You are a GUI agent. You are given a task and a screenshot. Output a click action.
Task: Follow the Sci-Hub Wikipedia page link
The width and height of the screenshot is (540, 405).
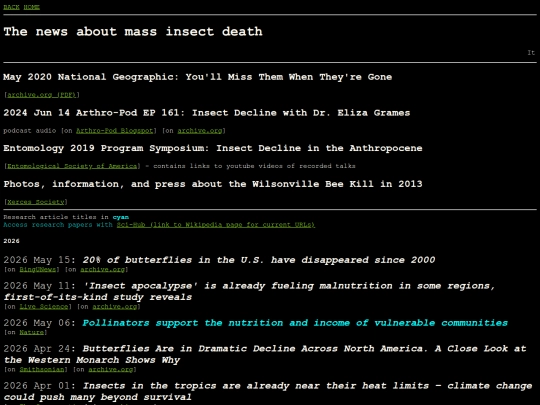[216, 225]
